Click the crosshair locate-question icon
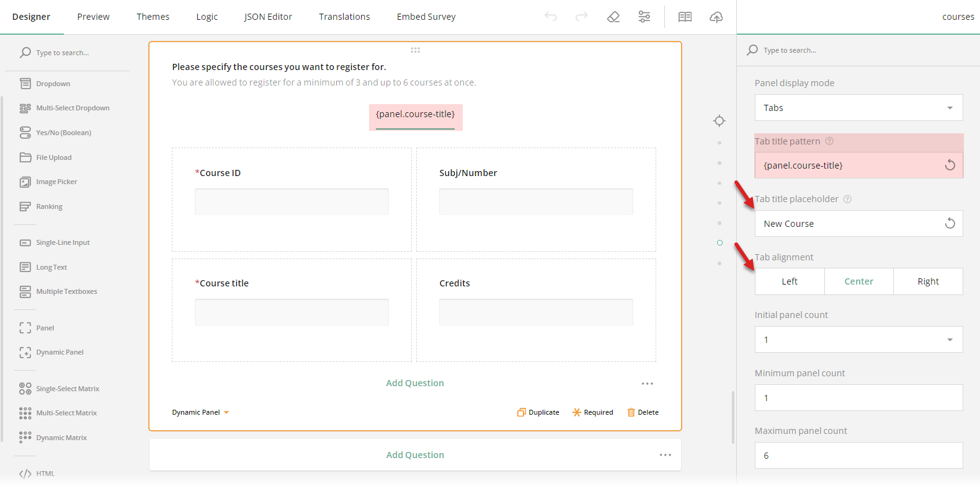This screenshot has height=486, width=980. [x=719, y=121]
